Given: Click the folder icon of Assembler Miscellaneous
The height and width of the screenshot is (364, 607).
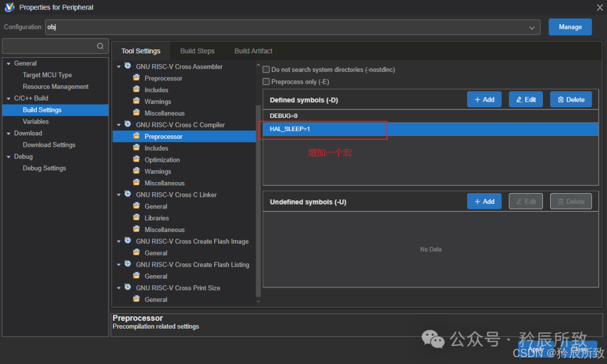Looking at the screenshot, I should click(x=136, y=112).
